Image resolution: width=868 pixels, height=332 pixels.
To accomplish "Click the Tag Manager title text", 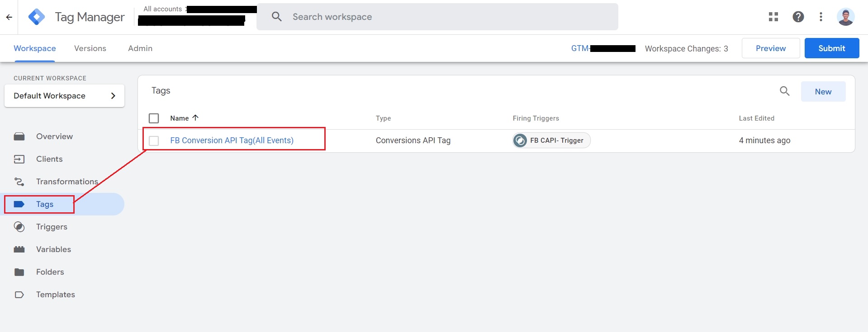I will (x=90, y=17).
